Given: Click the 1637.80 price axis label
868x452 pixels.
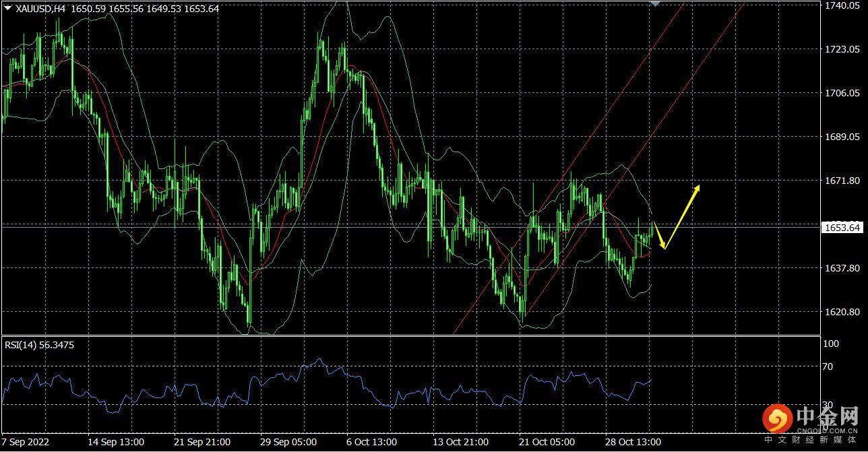Looking at the screenshot, I should tap(841, 268).
